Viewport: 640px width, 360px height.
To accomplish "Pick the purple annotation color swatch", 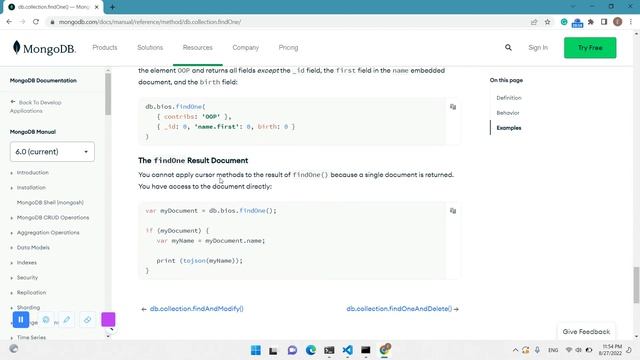I will click(x=108, y=320).
